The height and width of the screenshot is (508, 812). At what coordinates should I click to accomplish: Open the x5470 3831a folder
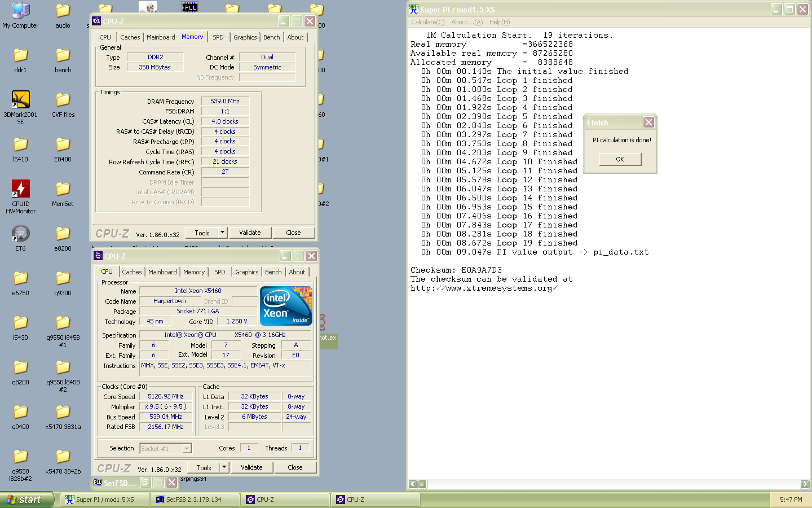tap(63, 417)
